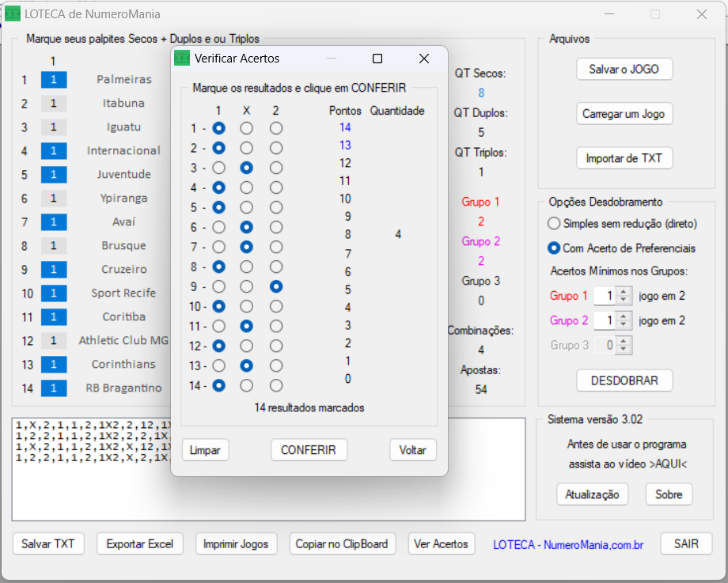
Task: Click Salvar o JOGO button
Action: (x=624, y=70)
